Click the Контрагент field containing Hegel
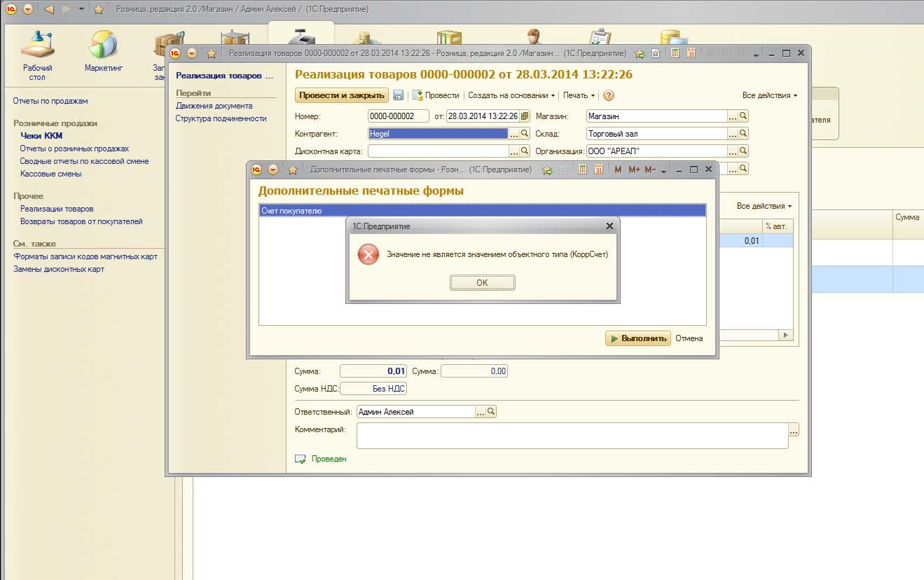 pos(438,133)
